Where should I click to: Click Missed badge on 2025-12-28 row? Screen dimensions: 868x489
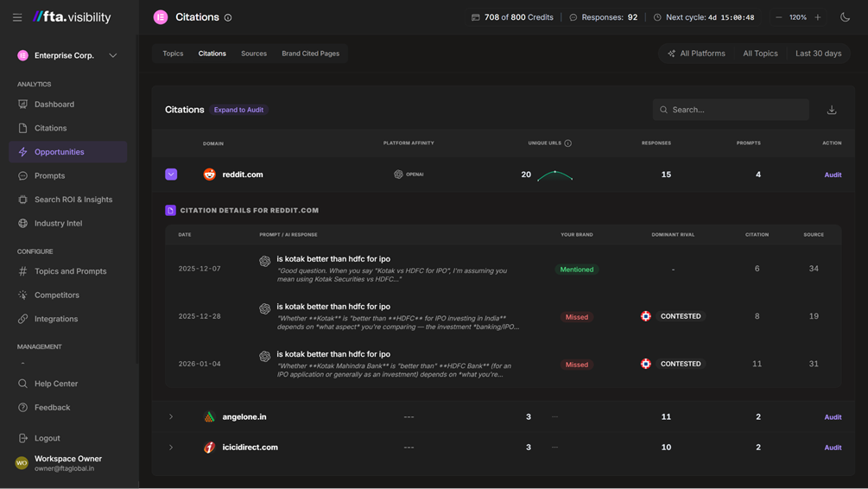576,317
